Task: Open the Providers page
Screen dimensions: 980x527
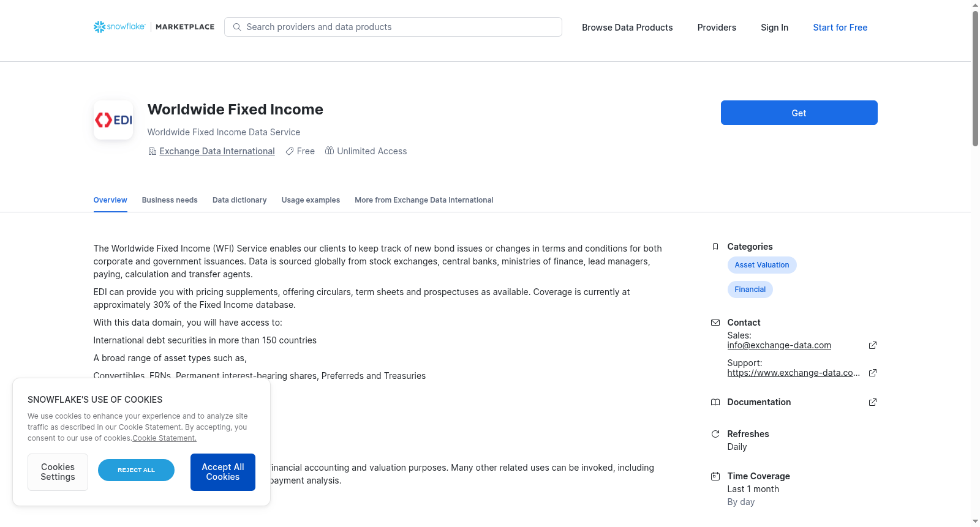Action: [717, 28]
